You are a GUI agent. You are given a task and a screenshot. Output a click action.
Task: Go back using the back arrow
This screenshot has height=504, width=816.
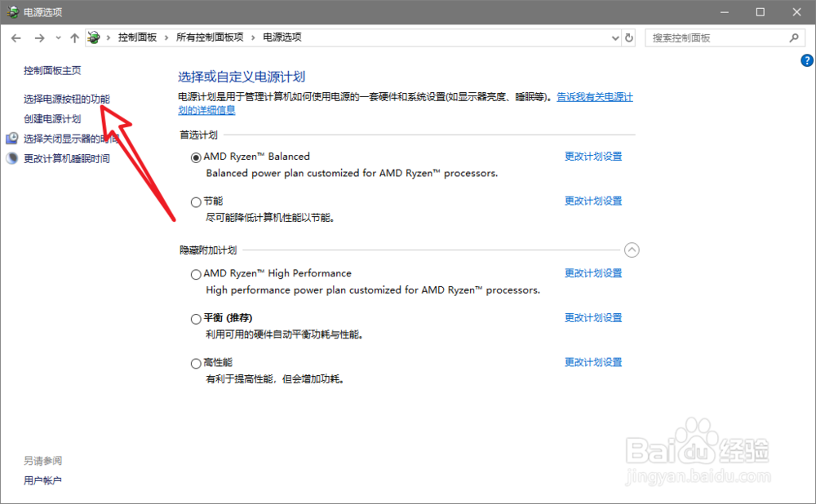click(16, 38)
